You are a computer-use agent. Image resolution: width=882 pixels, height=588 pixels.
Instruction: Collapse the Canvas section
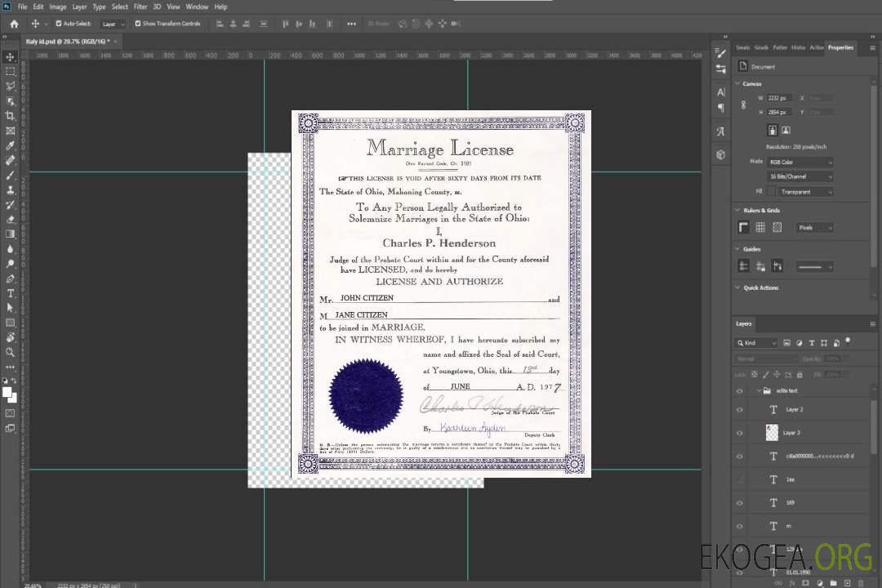point(737,83)
